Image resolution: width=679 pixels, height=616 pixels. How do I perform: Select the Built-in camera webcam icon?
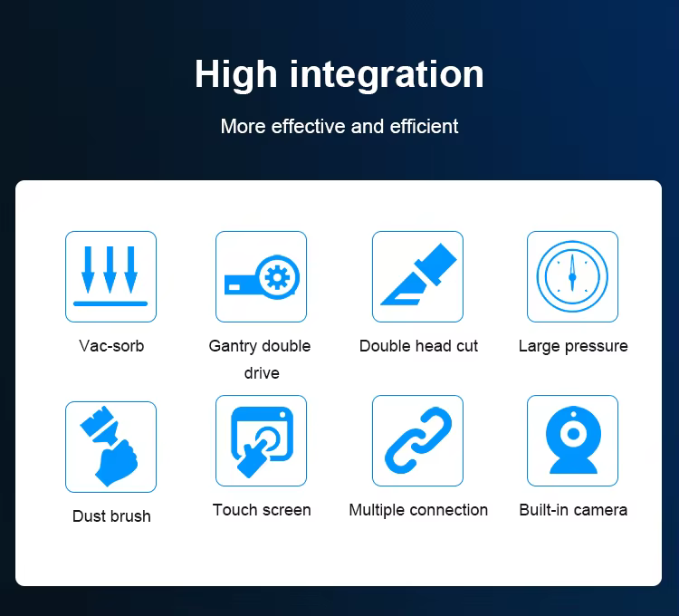572,440
